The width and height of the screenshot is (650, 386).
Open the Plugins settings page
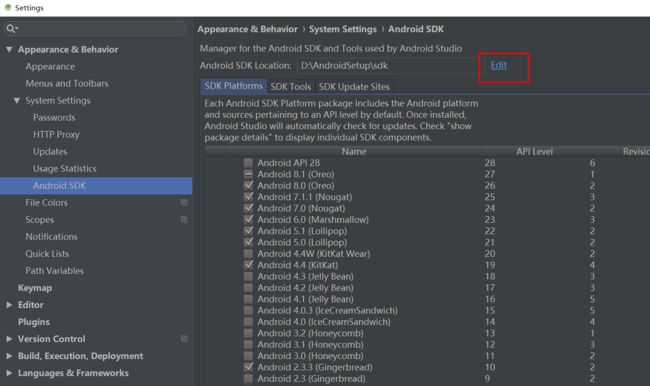[x=34, y=322]
